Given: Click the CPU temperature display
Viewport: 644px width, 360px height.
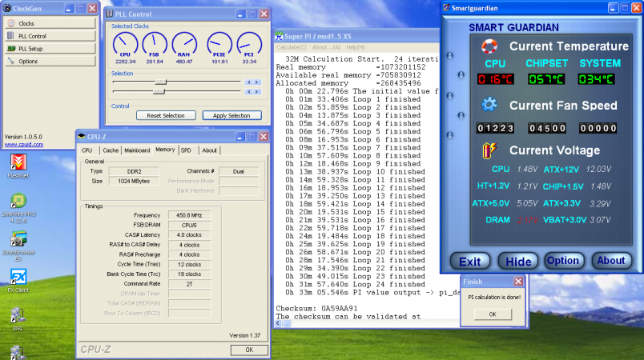Looking at the screenshot, I should point(496,79).
